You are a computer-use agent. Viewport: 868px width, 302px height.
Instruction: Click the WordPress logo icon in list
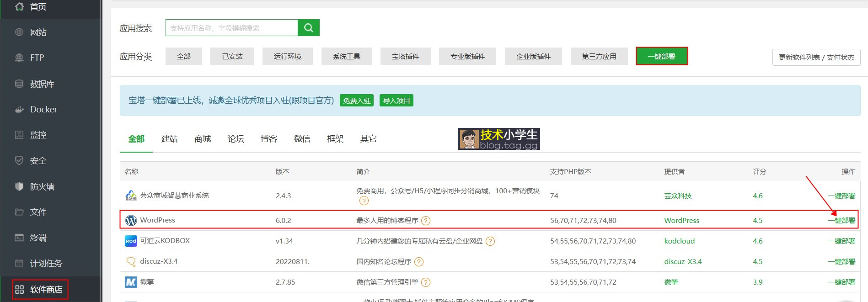131,220
